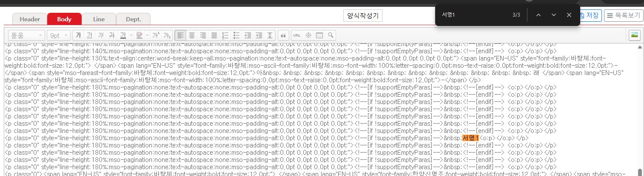
Task: Switch to the Line tab
Action: click(99, 19)
